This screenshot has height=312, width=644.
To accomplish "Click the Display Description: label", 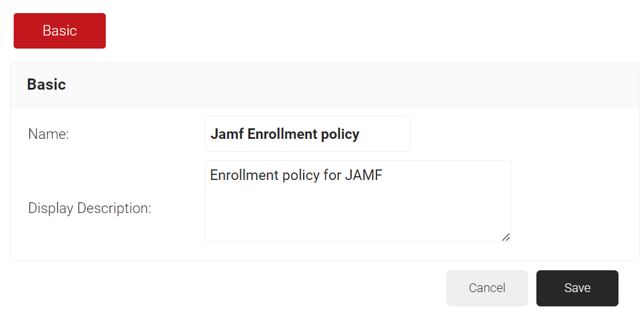I will pyautogui.click(x=90, y=208).
